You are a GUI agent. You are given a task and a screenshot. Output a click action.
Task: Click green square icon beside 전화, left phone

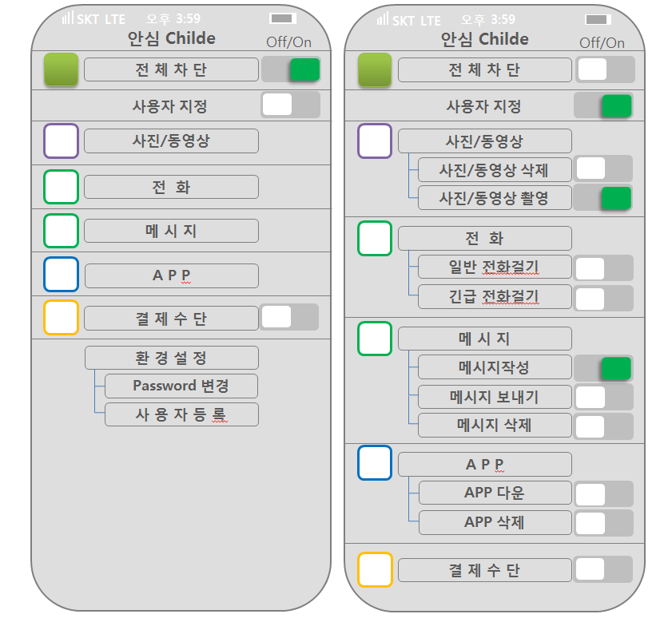62,187
